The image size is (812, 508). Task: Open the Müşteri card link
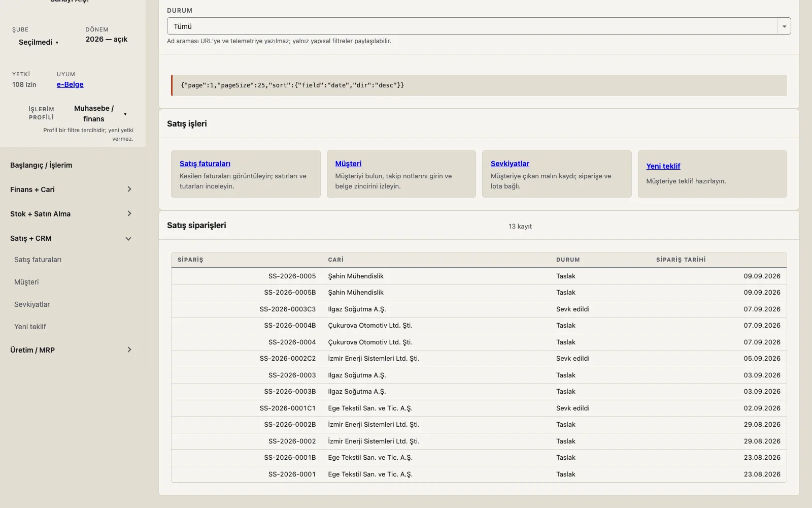pyautogui.click(x=348, y=164)
